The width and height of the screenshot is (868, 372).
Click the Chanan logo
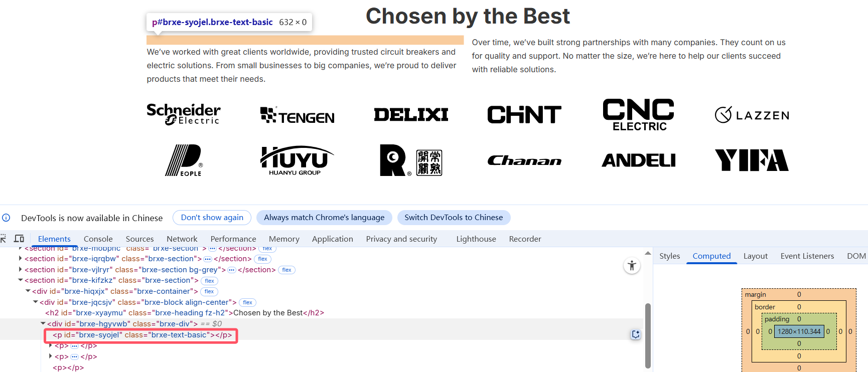524,160
